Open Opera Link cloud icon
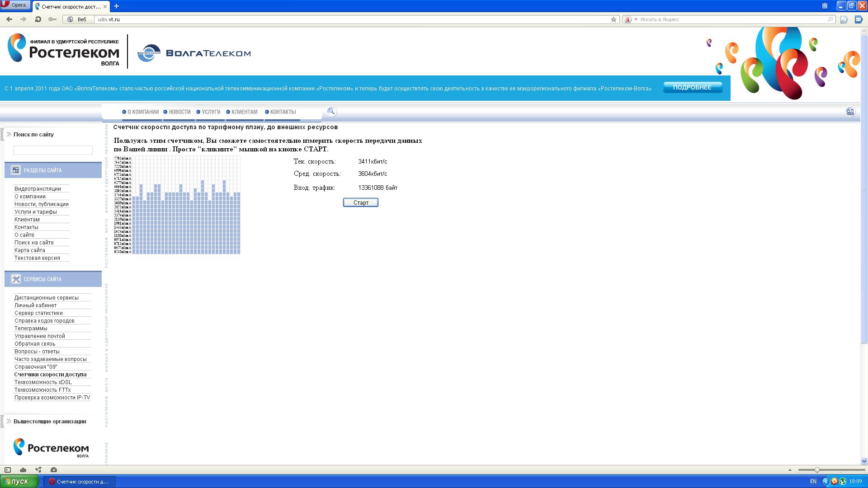This screenshot has width=868, height=488. (x=23, y=470)
